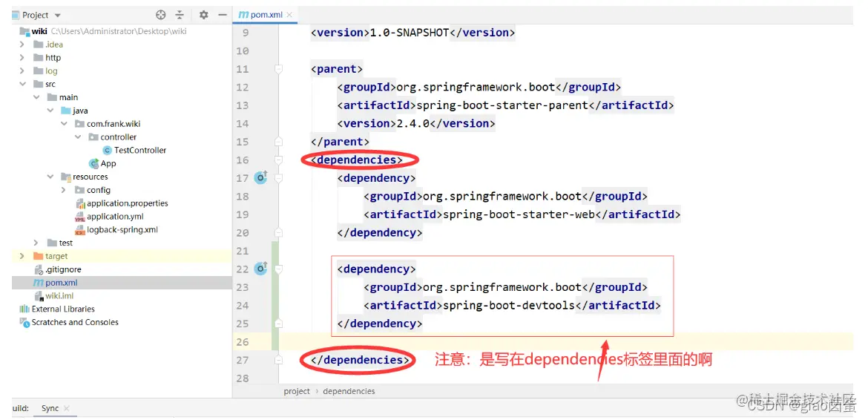The height and width of the screenshot is (420, 868).
Task: Expand the http folder
Action: [x=22, y=58]
